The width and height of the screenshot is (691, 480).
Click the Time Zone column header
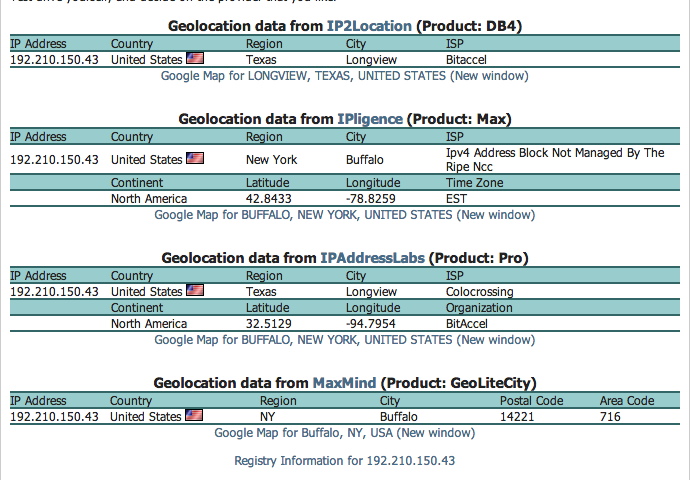[x=475, y=182]
